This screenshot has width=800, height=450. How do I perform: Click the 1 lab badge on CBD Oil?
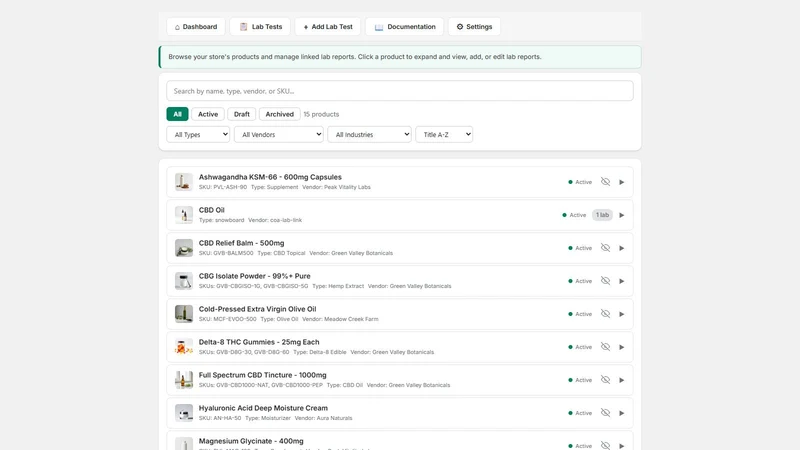click(x=602, y=215)
